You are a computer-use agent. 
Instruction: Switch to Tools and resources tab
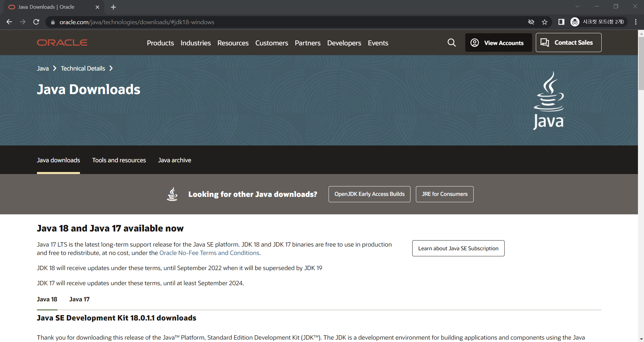pos(119,160)
